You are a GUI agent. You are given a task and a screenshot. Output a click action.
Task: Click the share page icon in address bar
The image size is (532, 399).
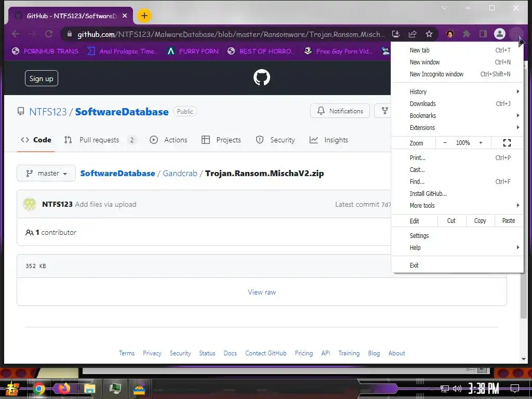click(413, 34)
